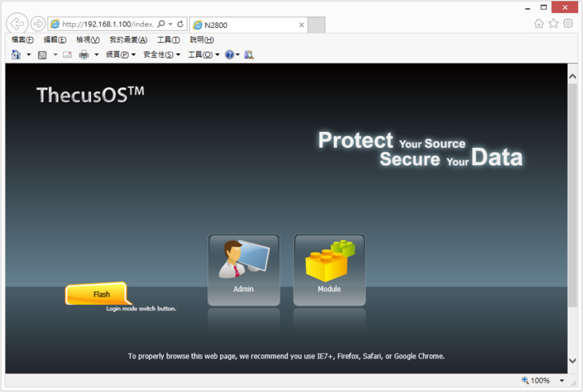Click the browser back arrow button
583x392 pixels.
(16, 24)
